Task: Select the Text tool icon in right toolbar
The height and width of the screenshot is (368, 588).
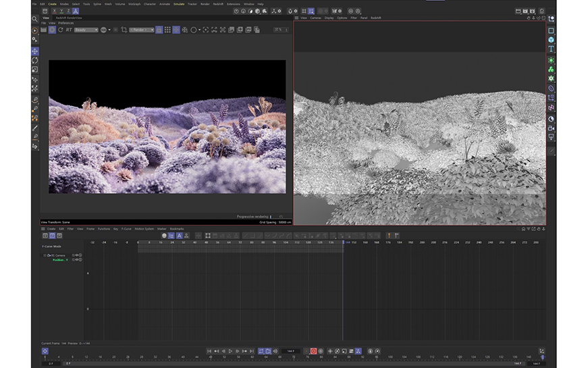Action: 551,49
